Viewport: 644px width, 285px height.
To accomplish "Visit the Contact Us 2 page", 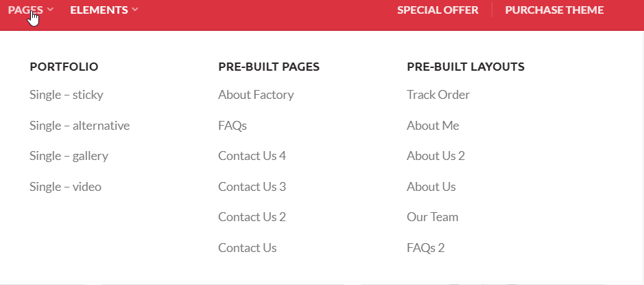I will click(x=252, y=217).
